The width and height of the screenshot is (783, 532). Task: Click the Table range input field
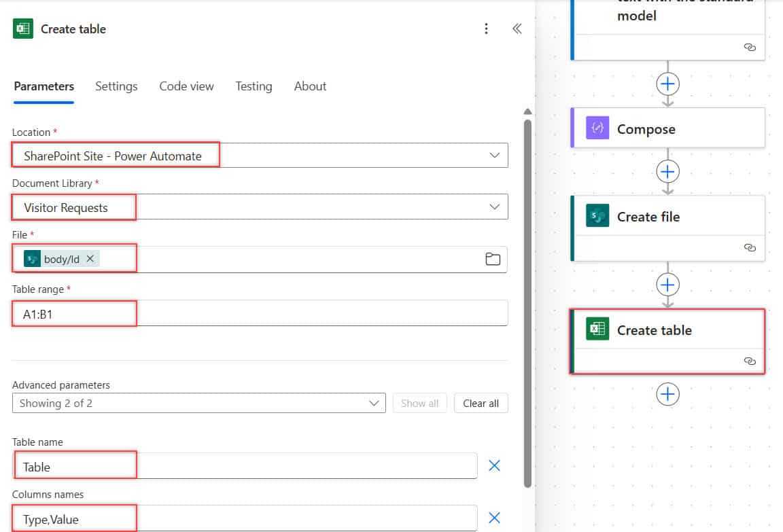(260, 313)
